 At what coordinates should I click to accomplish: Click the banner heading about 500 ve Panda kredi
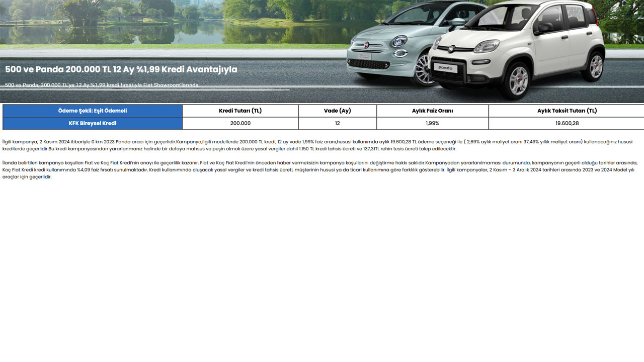coord(121,69)
